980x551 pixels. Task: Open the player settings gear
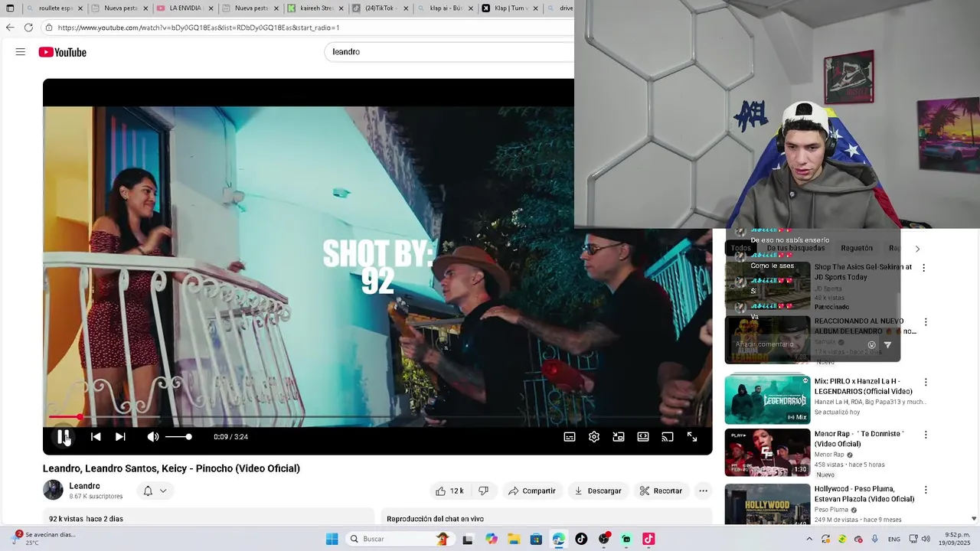594,437
